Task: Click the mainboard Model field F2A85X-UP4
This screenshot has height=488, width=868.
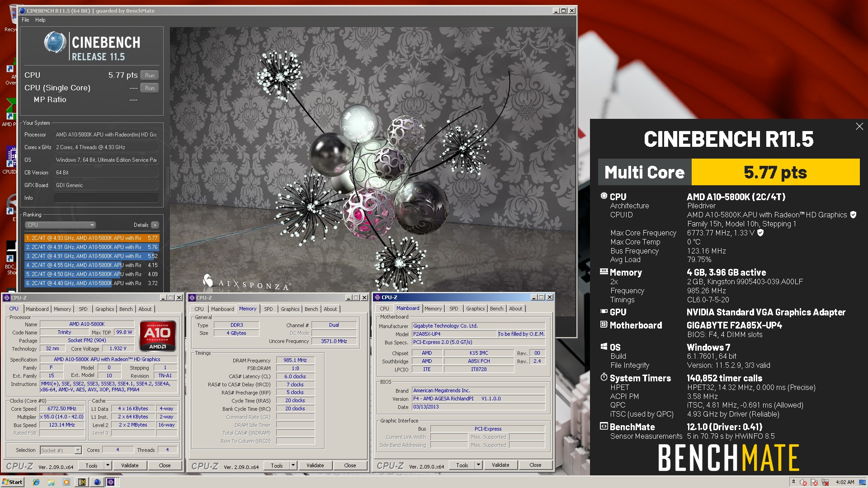Action: tap(454, 334)
